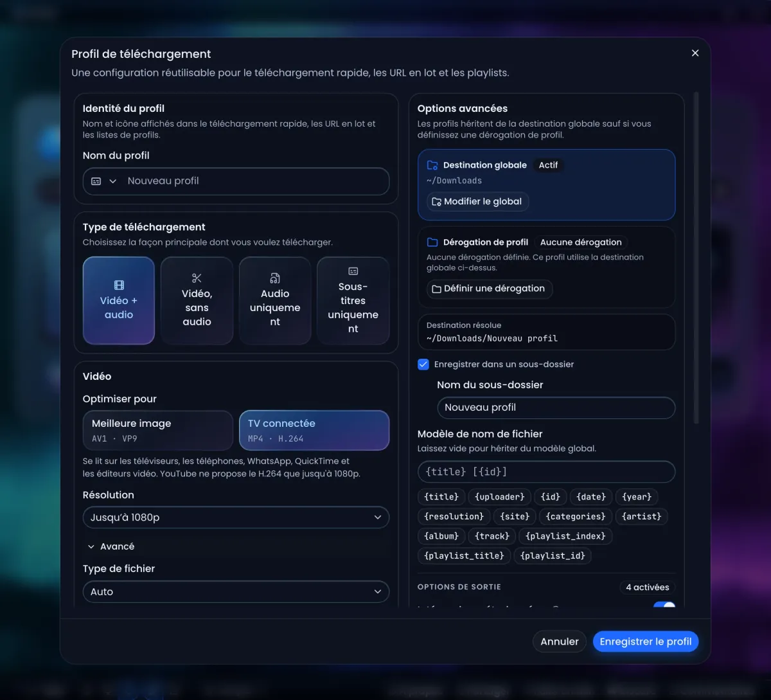The image size is (771, 700).
Task: Click the profile name input field
Action: pyautogui.click(x=256, y=181)
